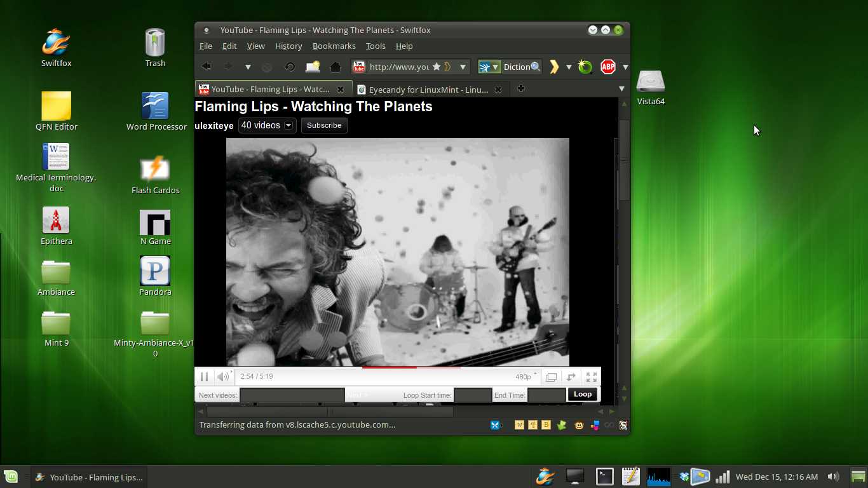Click the blue X status bar icon

pos(496,425)
